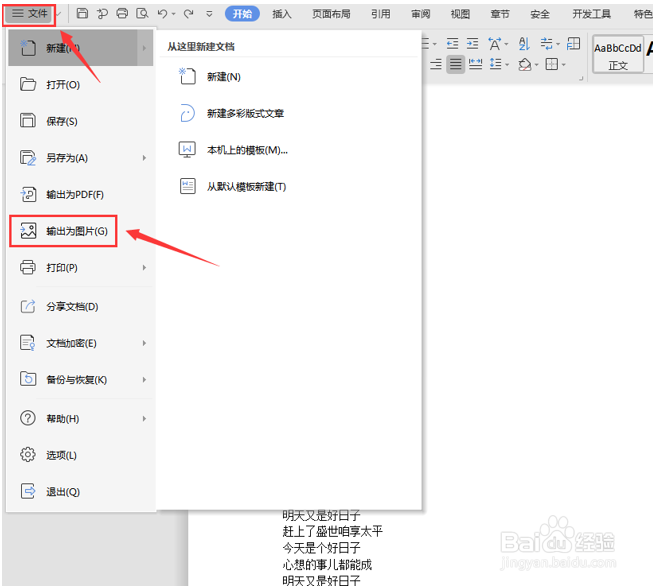
Task: Open the 开发工具 ribbon tab
Action: [x=591, y=14]
